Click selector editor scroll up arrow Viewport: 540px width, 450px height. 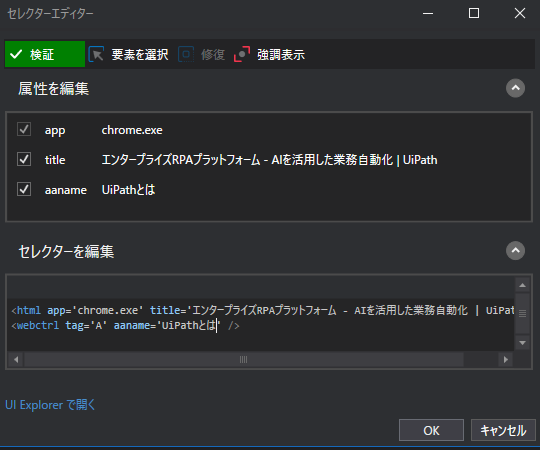(x=522, y=285)
